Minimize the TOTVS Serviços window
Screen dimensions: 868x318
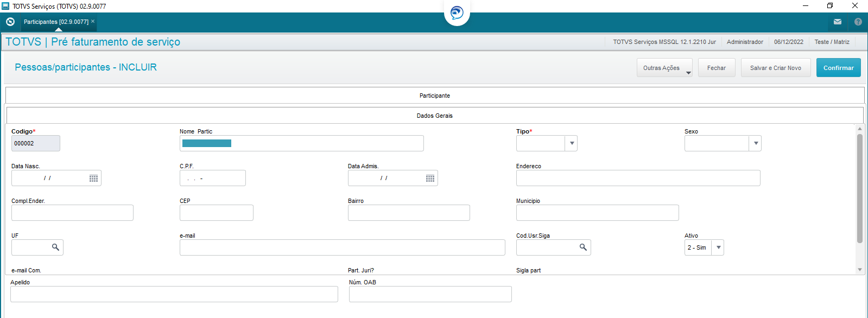click(x=806, y=5)
